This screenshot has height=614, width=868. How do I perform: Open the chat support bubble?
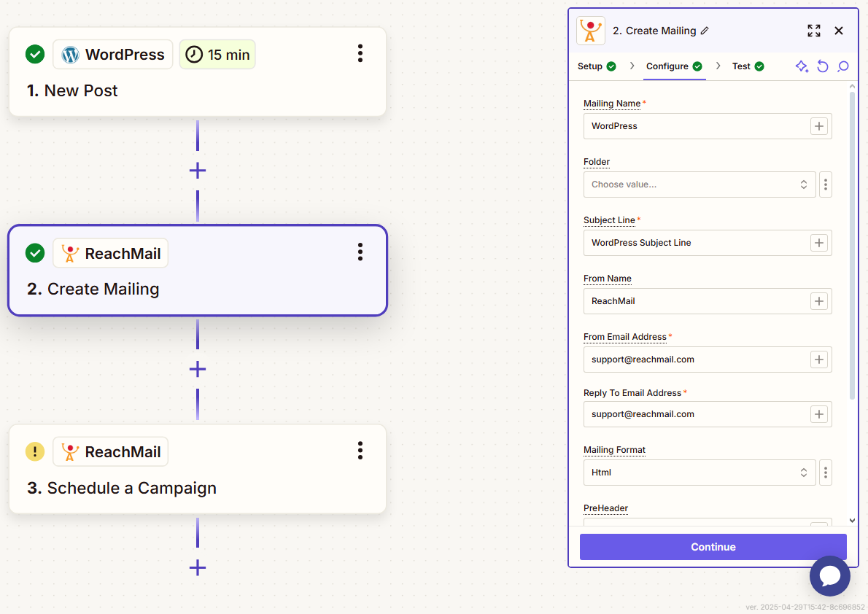[x=830, y=576]
